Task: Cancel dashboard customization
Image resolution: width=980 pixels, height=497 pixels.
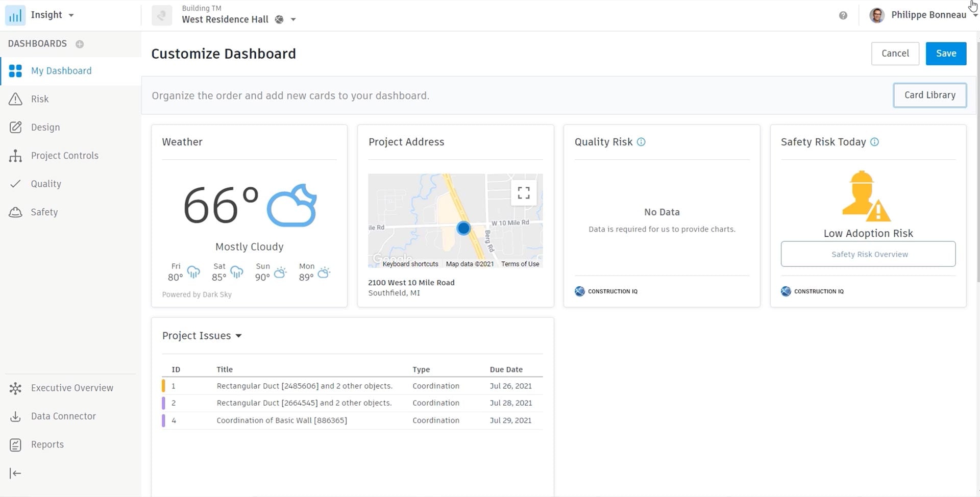Action: coord(895,54)
